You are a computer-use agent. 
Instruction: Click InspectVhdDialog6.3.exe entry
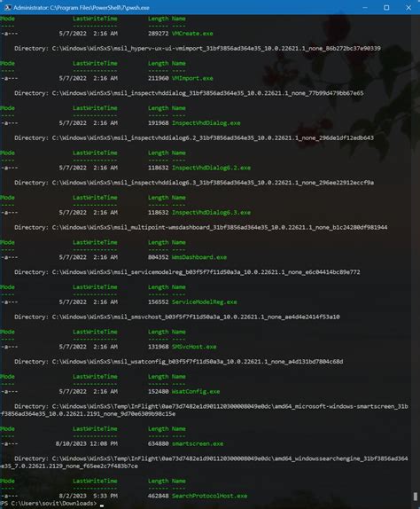[211, 213]
